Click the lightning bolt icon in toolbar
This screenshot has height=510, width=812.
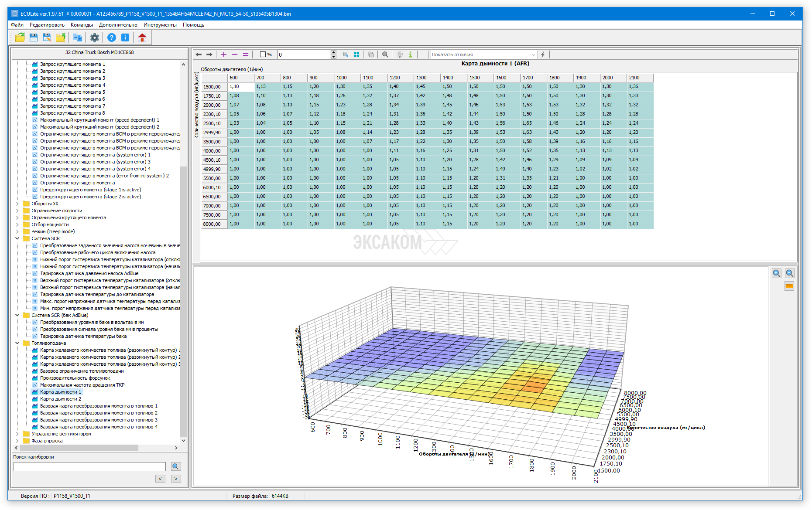[x=543, y=54]
